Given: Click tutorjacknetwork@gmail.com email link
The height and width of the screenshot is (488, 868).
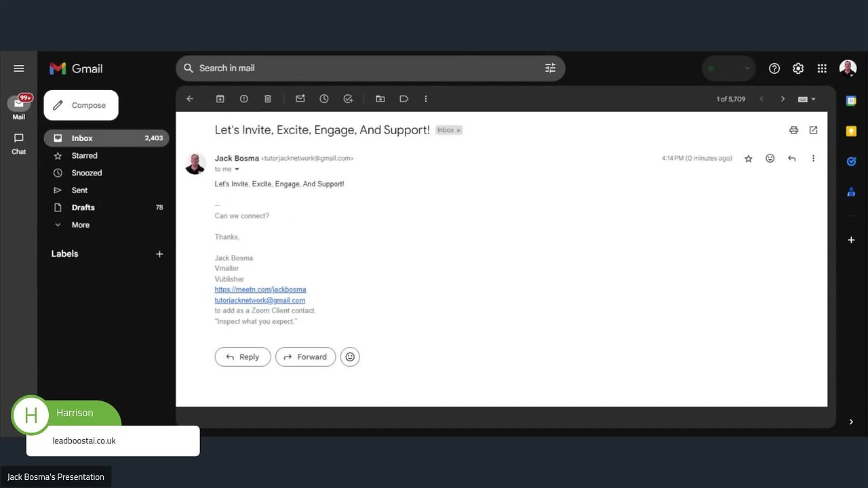Looking at the screenshot, I should point(260,300).
